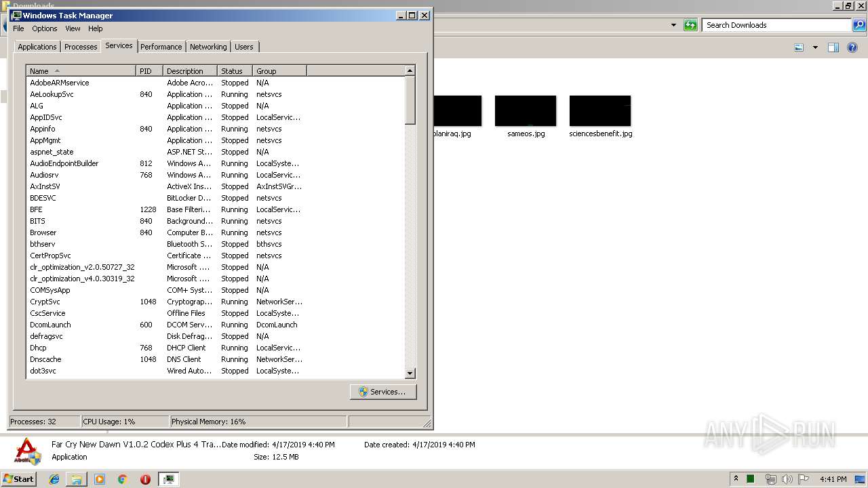Switch to the Processes tab

[81, 47]
